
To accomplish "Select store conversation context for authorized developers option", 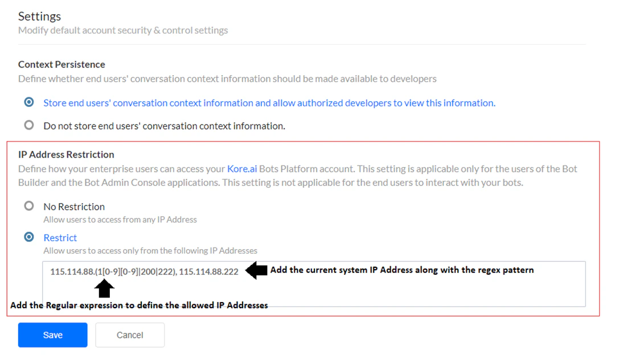I will 28,103.
